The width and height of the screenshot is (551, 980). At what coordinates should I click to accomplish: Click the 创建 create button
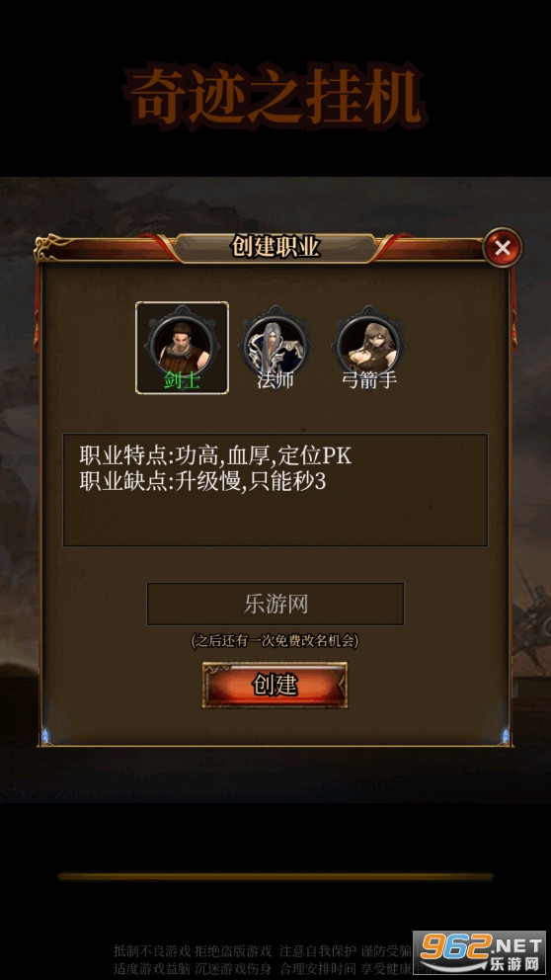pos(275,685)
